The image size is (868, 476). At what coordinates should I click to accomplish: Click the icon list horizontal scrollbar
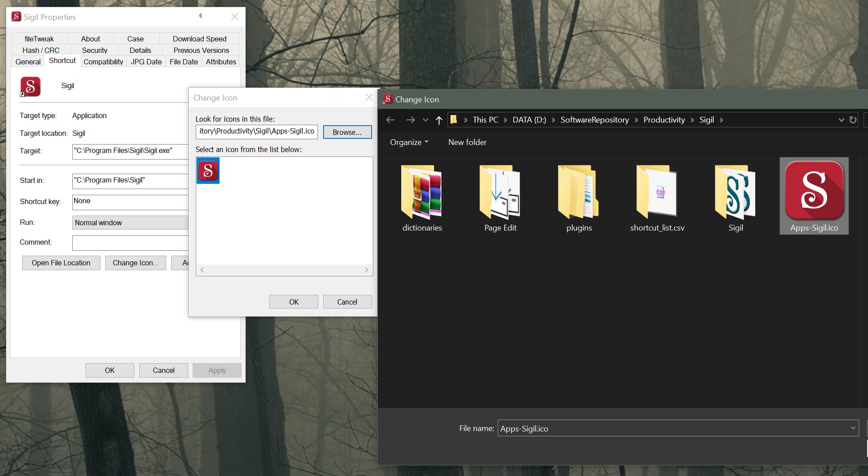(x=284, y=270)
